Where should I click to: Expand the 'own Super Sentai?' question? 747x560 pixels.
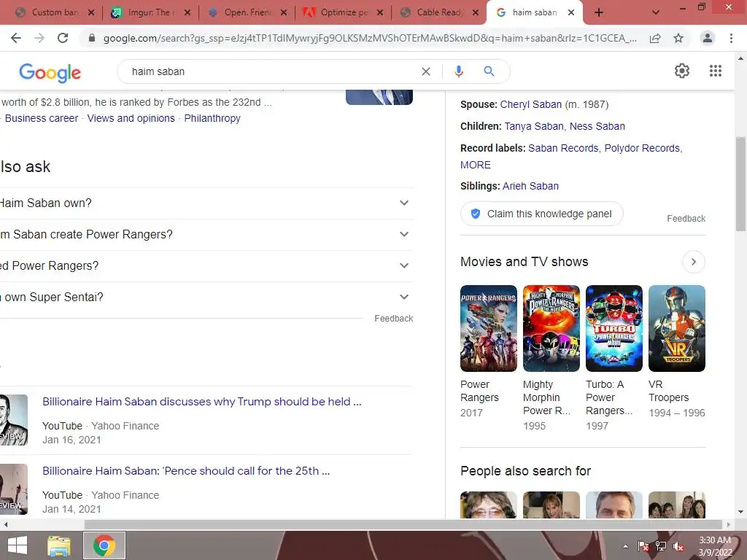(206, 297)
